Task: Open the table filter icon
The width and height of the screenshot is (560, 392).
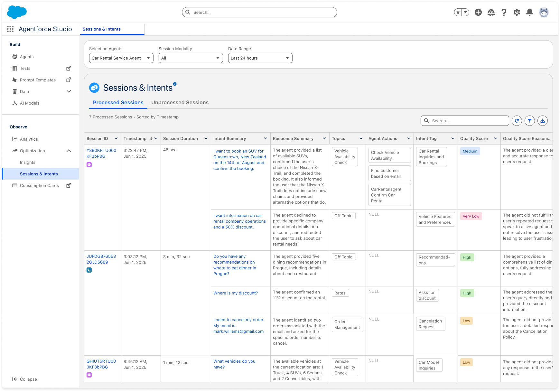Action: (x=530, y=121)
